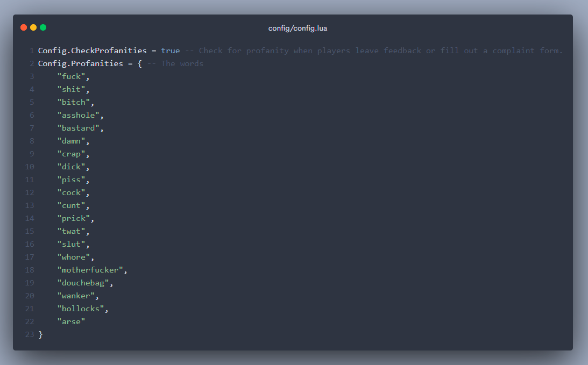Click the "wanker" string on line 20
588x365 pixels.
78,296
